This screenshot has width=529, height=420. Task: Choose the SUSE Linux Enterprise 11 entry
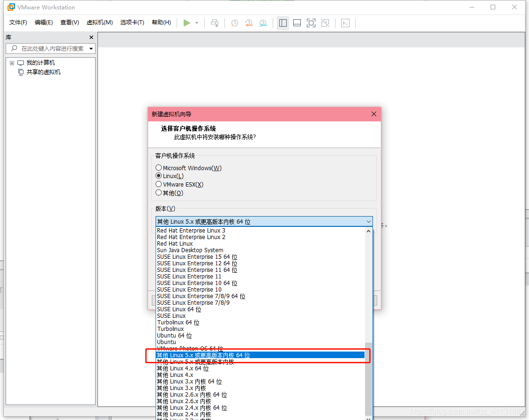tap(260, 277)
